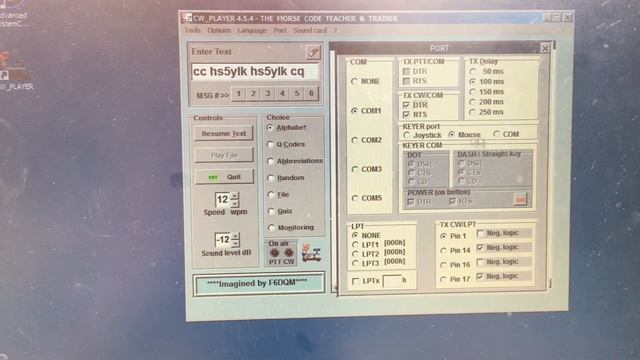
Task: Toggle Neg. logic for Pin 14
Action: (498, 247)
